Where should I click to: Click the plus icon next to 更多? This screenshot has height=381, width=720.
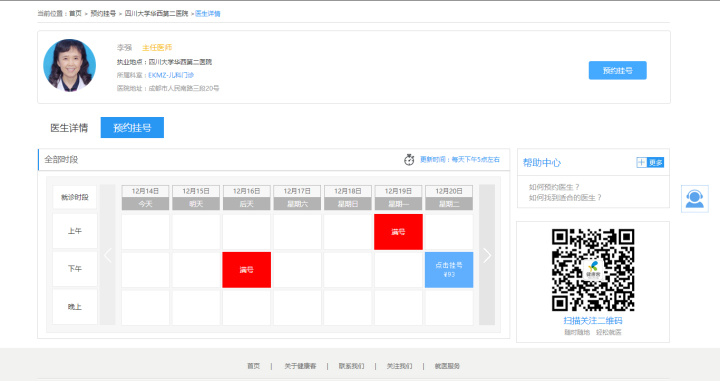click(x=641, y=162)
